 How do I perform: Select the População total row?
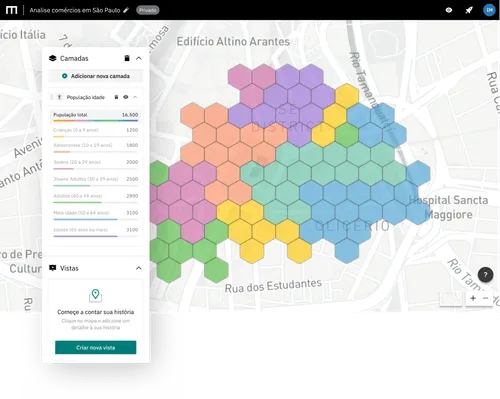pos(95,116)
